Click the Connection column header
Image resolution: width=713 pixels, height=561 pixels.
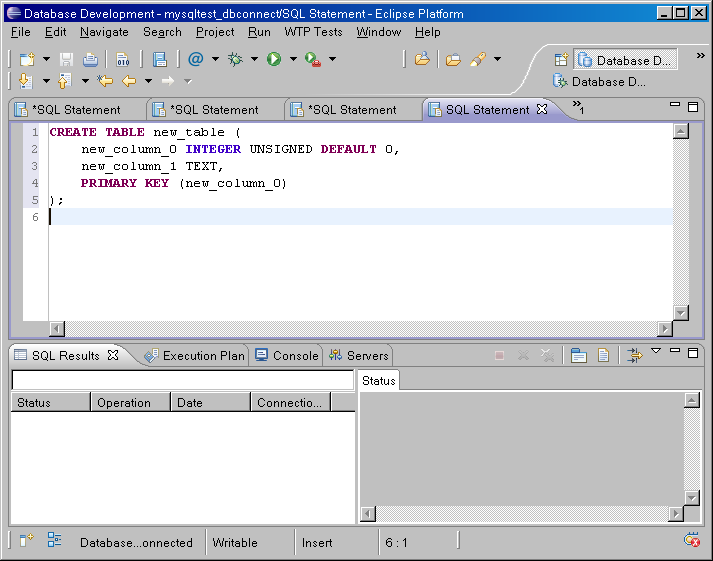[x=290, y=403]
